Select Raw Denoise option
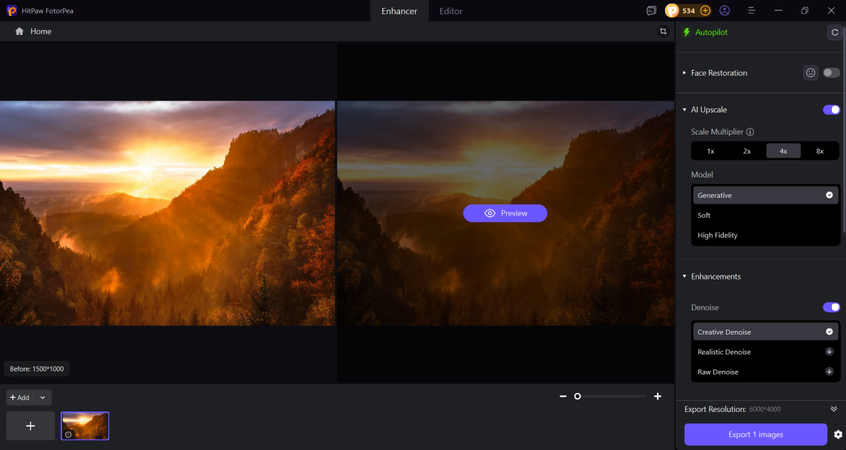Viewport: 846px width, 450px height. 765,372
